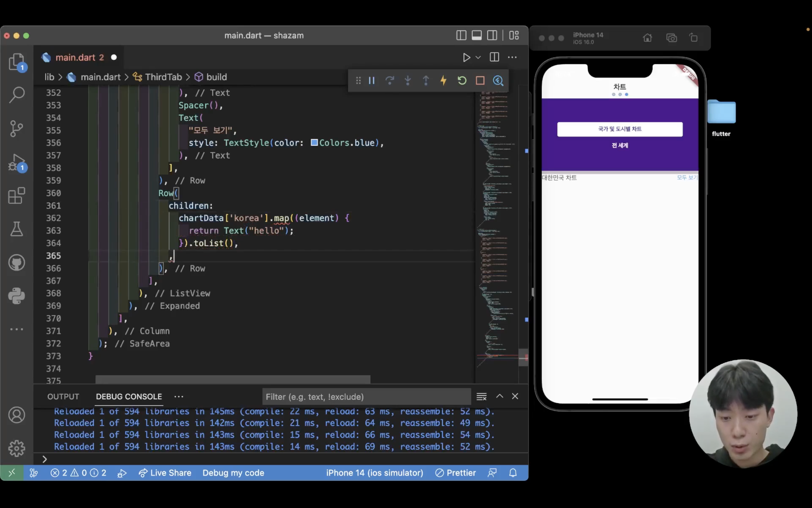The height and width of the screenshot is (508, 812).
Task: Open the Python view in activity bar
Action: [x=16, y=296]
